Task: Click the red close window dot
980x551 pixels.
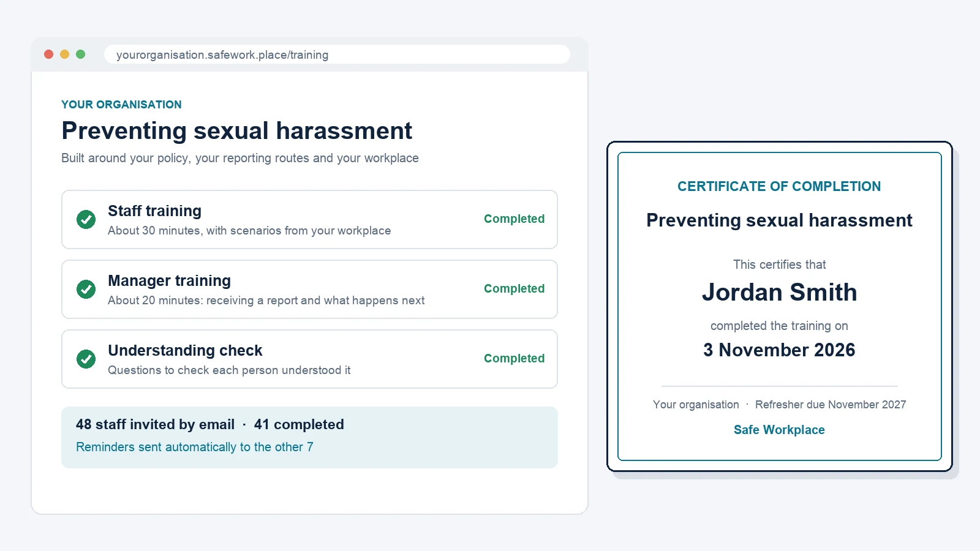Action: click(49, 54)
